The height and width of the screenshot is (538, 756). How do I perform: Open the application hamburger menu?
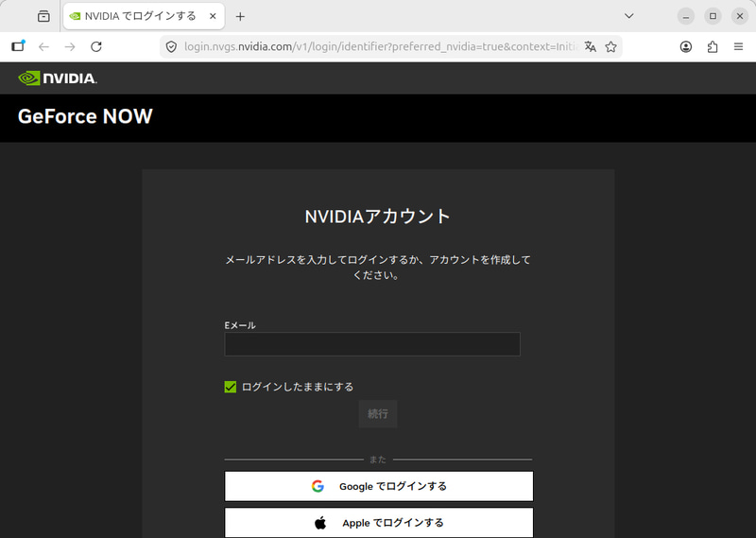point(738,47)
